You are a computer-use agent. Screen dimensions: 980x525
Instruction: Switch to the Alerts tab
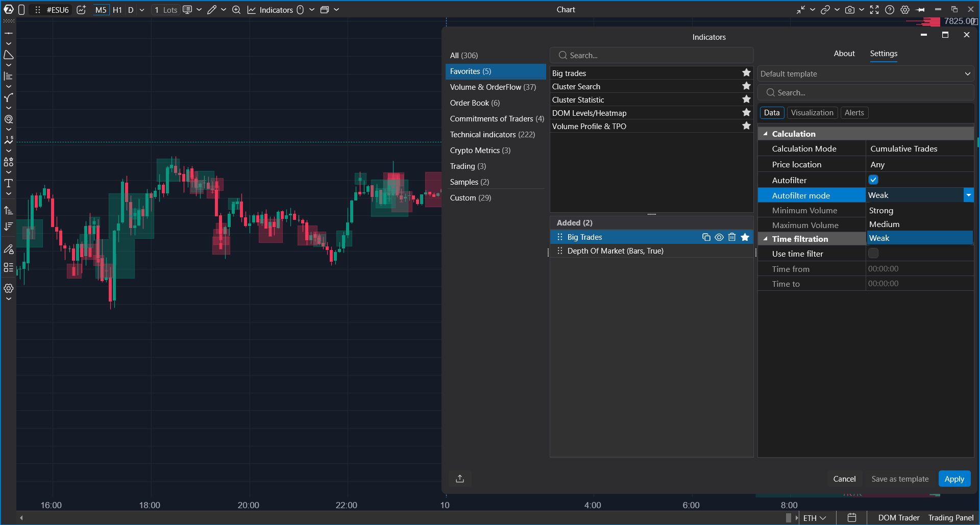(x=854, y=113)
